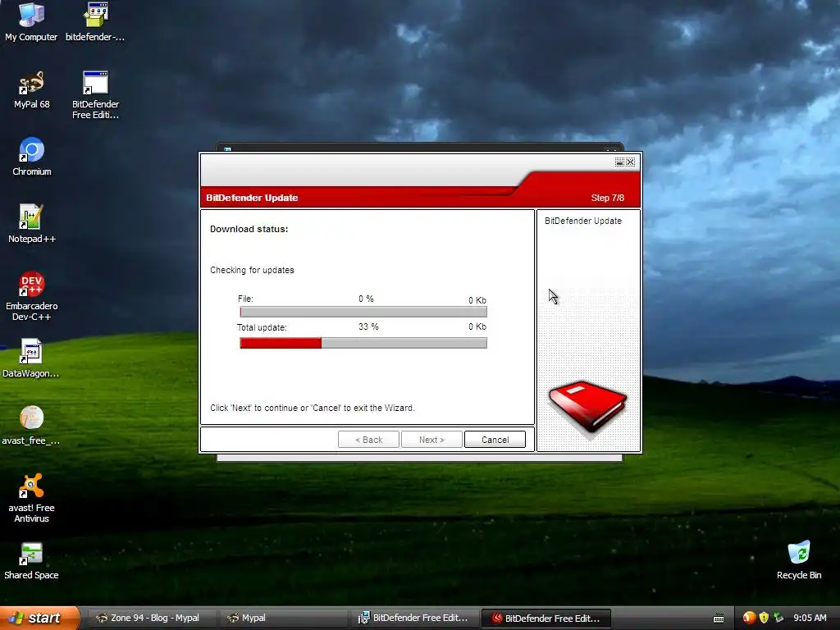
Task: Click the 'Checking for updates' status text
Action: 252,270
